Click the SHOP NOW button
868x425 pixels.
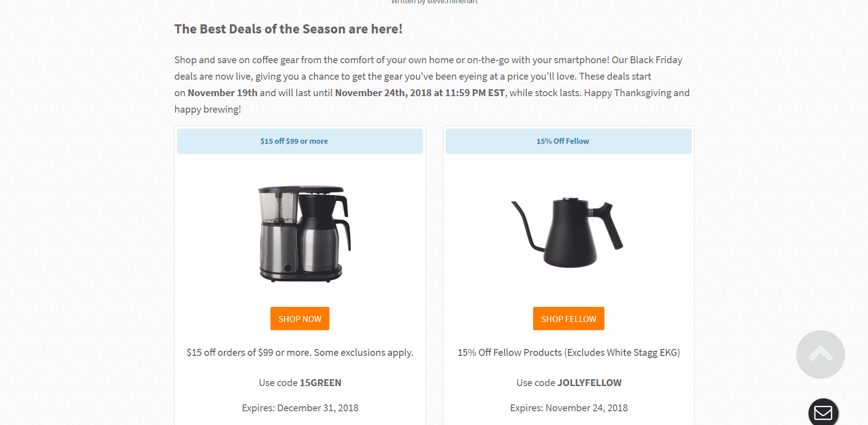tap(299, 318)
